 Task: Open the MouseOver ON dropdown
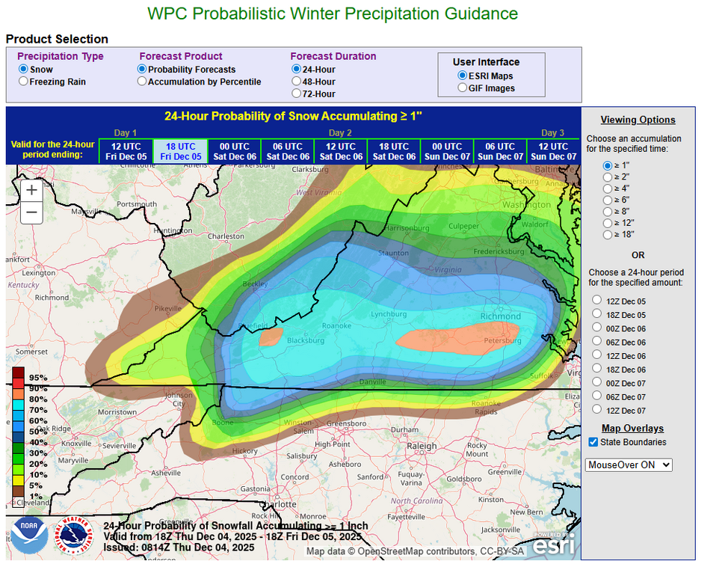(629, 465)
